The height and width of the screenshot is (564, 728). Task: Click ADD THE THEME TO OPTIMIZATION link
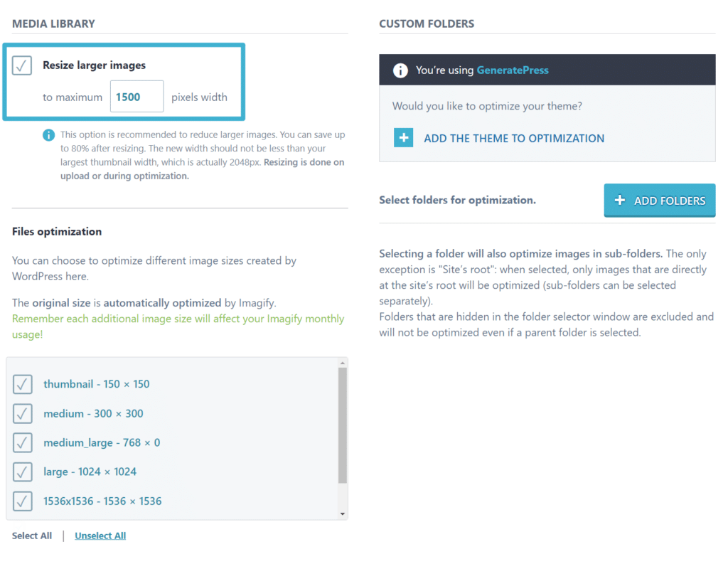(514, 138)
